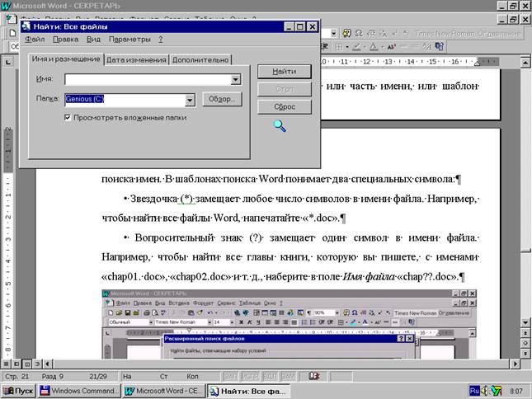This screenshot has height=399, width=532.
Task: Click into the Имя text field
Action: 147,80
